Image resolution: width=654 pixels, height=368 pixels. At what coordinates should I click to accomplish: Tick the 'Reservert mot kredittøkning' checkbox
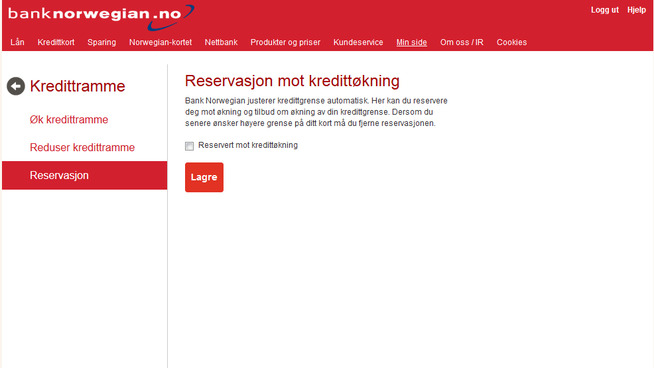tap(189, 146)
